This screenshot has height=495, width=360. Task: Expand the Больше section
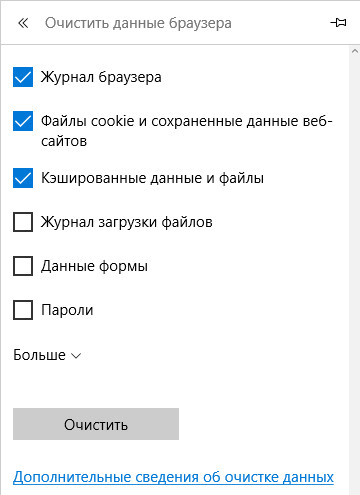[47, 355]
